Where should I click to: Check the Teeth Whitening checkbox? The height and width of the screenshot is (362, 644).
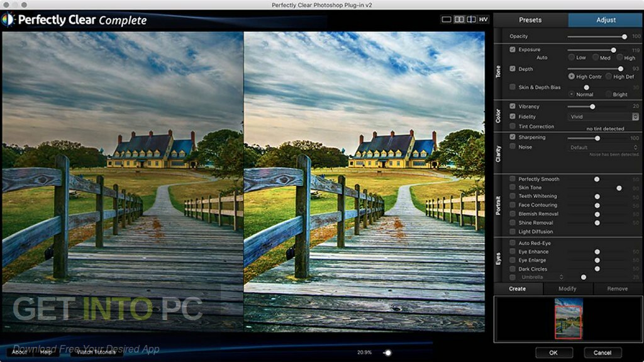click(513, 196)
